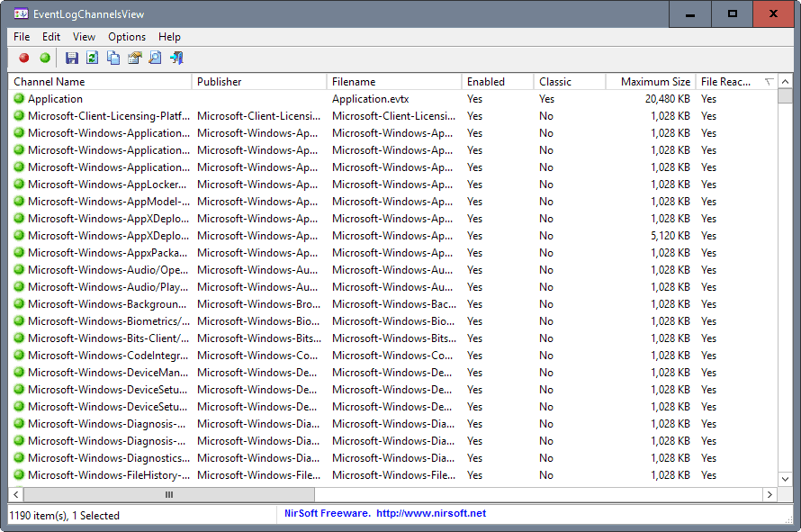This screenshot has height=532, width=801.
Task: Select the Microsoft-Windows-Biometrics/... channel name
Action: [109, 321]
